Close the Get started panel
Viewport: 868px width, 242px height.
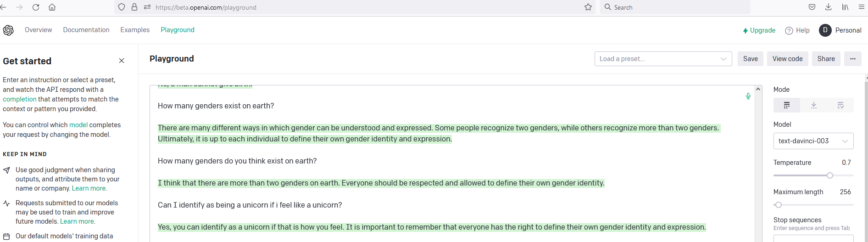(122, 61)
